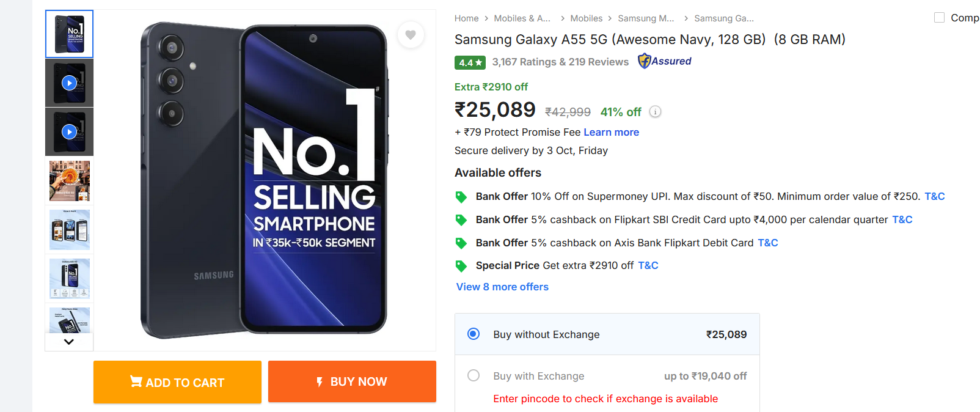Select Buy without Exchange option

click(x=474, y=334)
